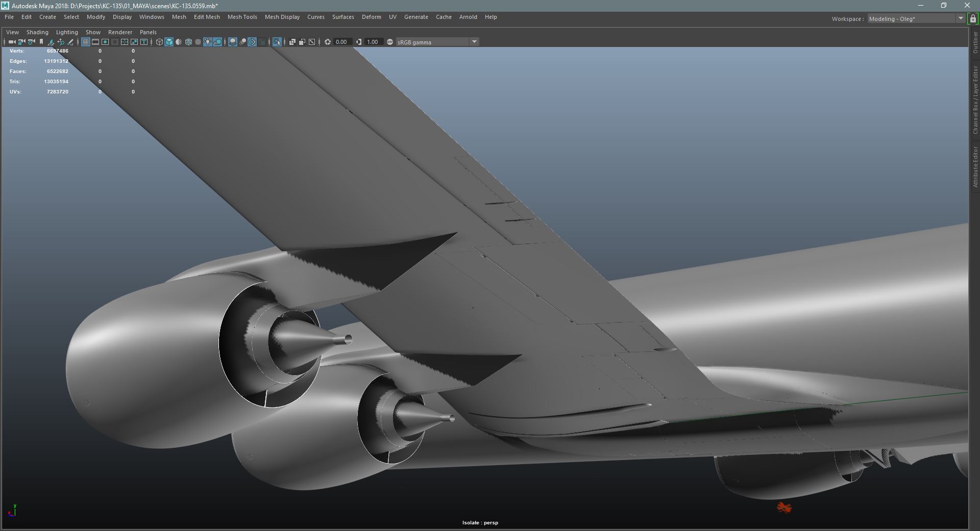Toggle the Gate Mask icon
Image resolution: width=980 pixels, height=531 pixels.
115,42
